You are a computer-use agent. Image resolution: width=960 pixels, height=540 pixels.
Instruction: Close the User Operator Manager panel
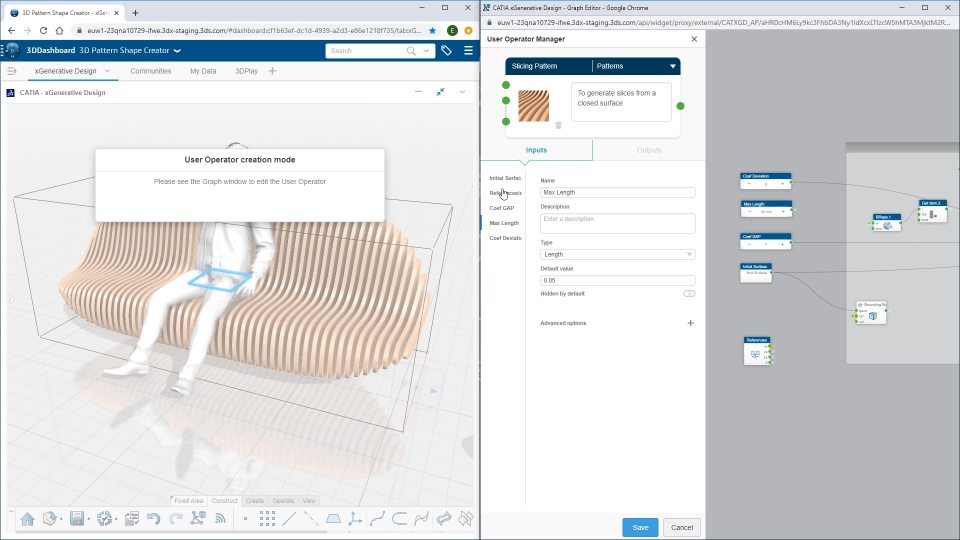pos(694,39)
